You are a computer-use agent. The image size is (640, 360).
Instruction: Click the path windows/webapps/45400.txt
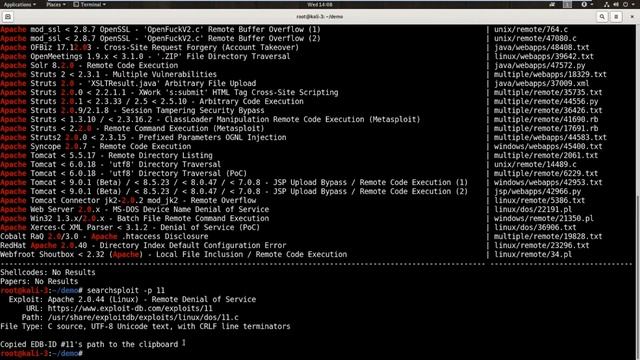(x=548, y=146)
